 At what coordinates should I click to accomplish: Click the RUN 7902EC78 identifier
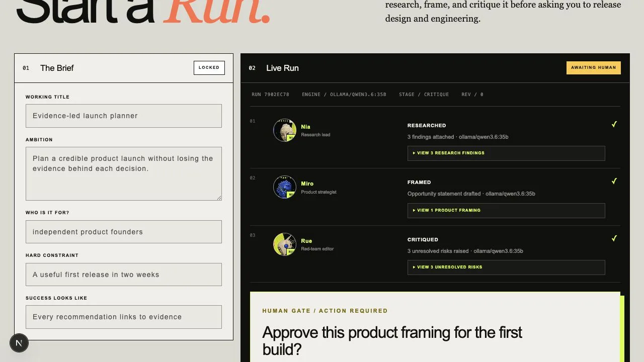click(271, 95)
